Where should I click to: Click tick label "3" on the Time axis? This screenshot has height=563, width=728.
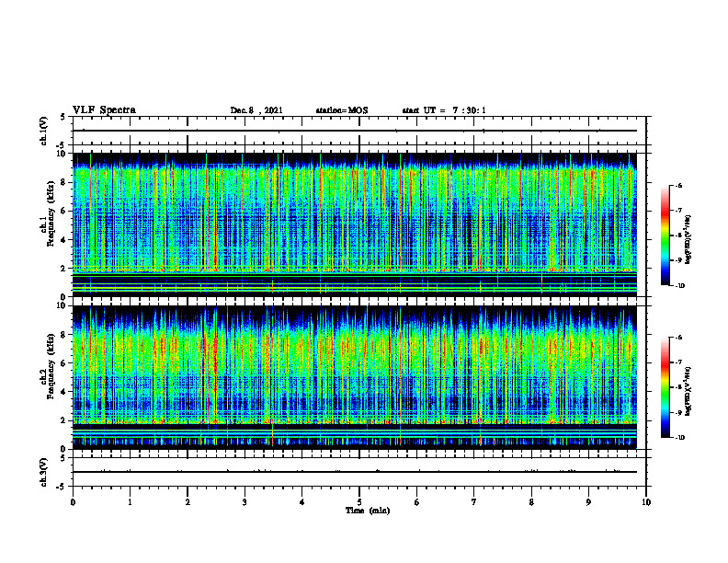(245, 502)
